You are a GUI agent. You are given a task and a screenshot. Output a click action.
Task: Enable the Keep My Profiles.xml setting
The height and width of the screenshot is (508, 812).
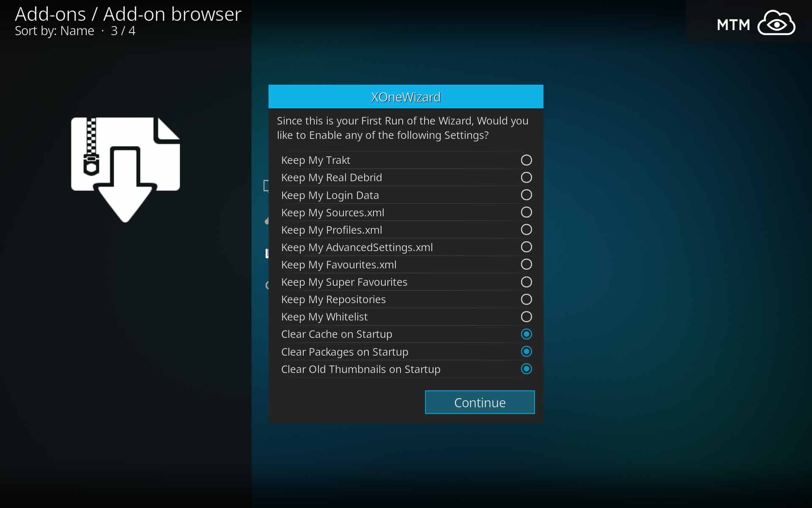(526, 229)
